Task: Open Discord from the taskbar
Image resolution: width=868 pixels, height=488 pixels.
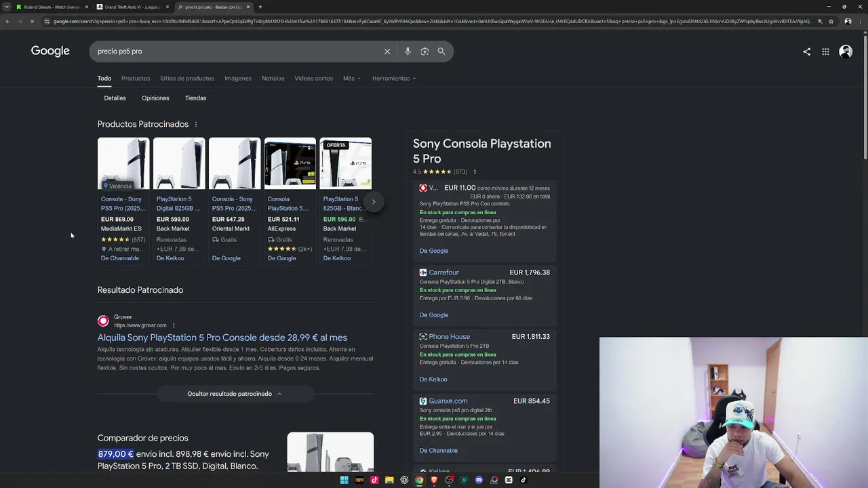Action: (x=479, y=480)
